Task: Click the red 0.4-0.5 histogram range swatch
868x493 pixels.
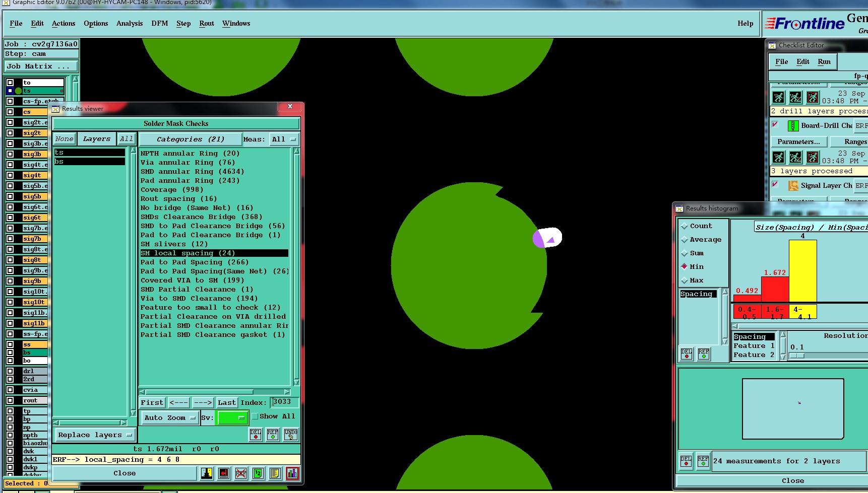Action: point(747,312)
